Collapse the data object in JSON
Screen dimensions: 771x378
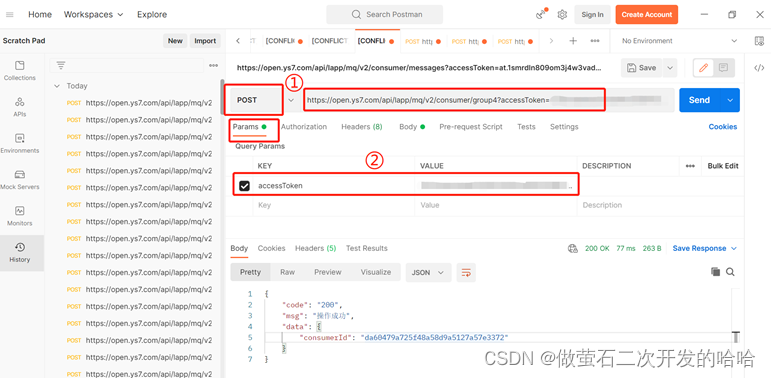tap(319, 326)
